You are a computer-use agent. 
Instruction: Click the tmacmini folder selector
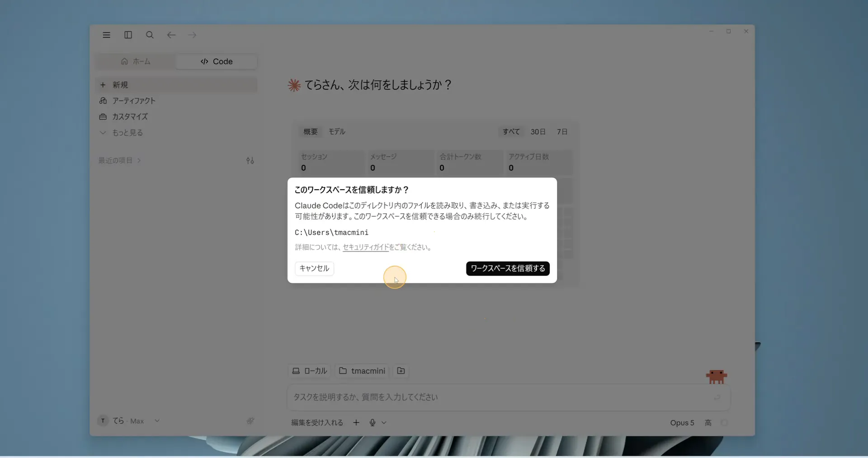[x=362, y=371]
